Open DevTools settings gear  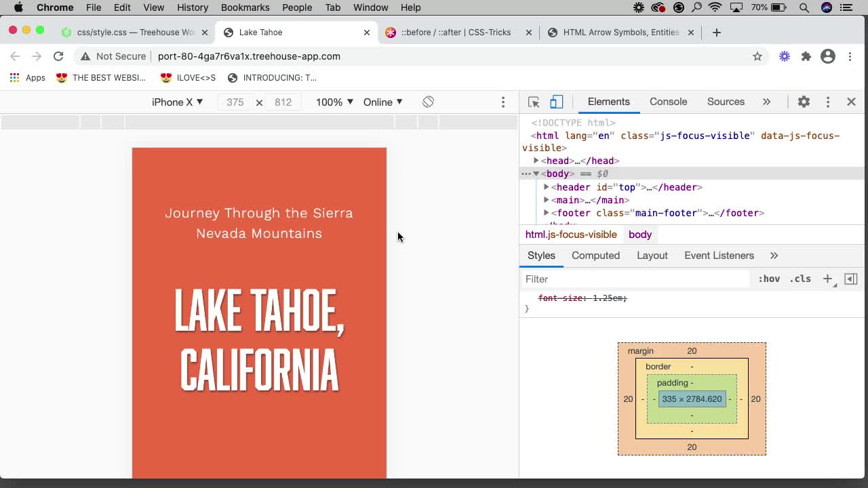click(803, 101)
